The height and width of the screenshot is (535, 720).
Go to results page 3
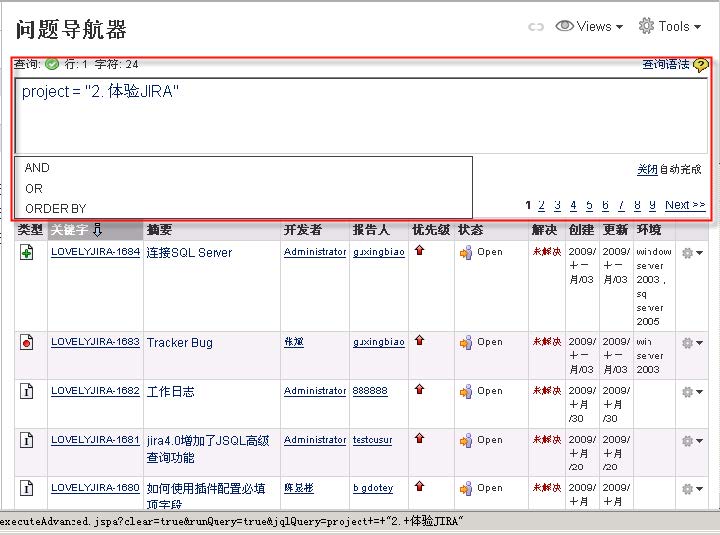pos(557,205)
